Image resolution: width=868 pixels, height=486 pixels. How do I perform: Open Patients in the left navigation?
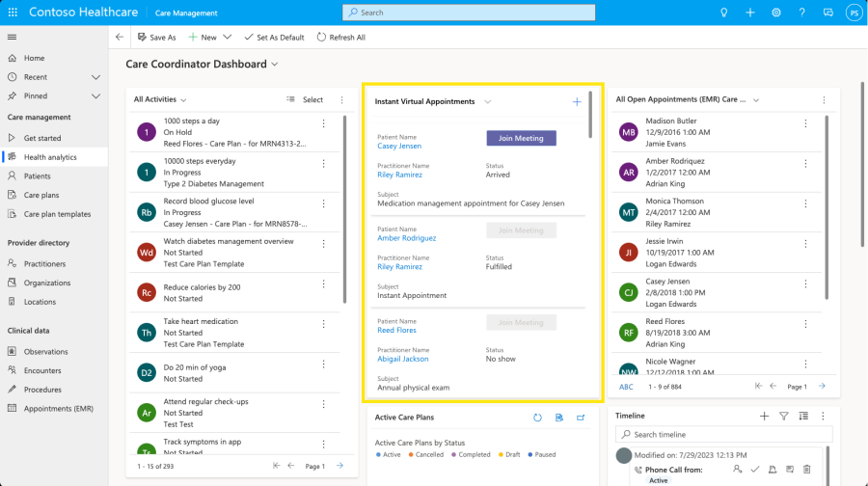[x=38, y=176]
